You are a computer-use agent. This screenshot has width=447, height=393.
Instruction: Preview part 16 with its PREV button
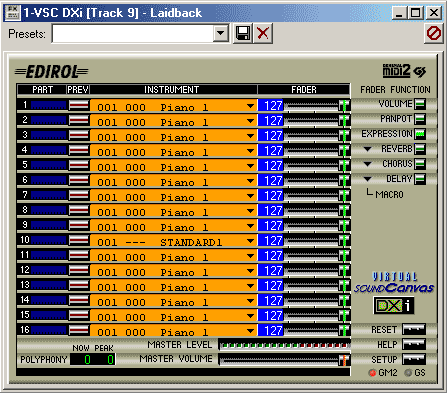tap(79, 330)
